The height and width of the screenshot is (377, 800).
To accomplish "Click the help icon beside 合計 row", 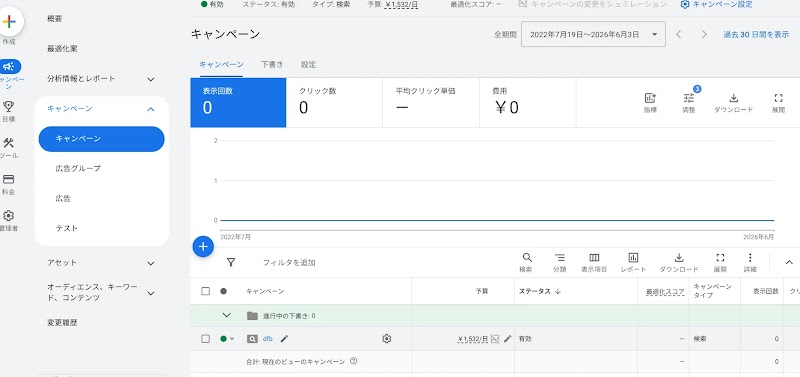I will (x=354, y=361).
